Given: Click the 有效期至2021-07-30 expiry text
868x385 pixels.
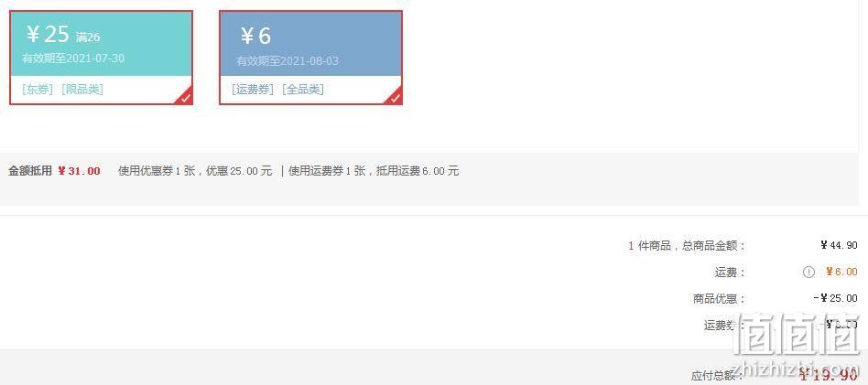Looking at the screenshot, I should pos(73,59).
